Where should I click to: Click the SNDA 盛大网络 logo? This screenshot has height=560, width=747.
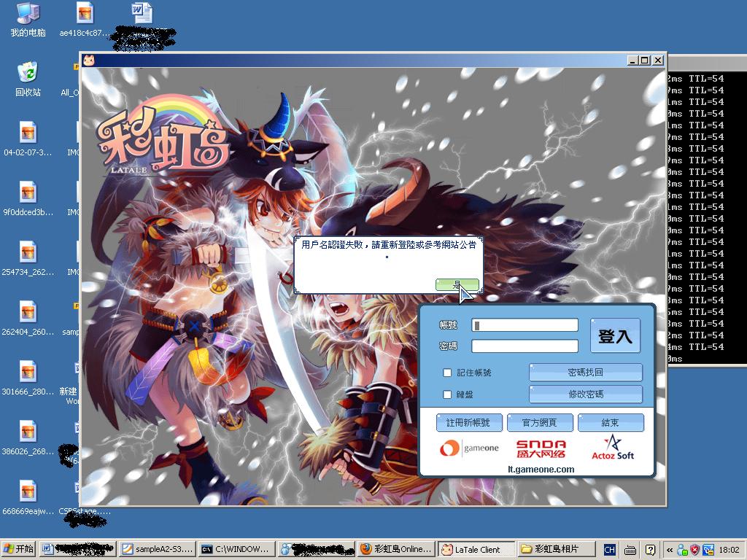coord(541,448)
